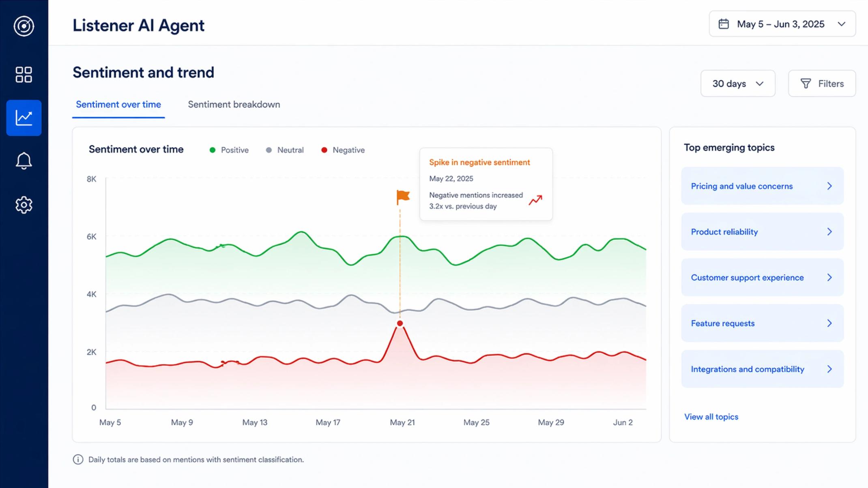Expand Pricing and value concerns chevron

tap(829, 186)
